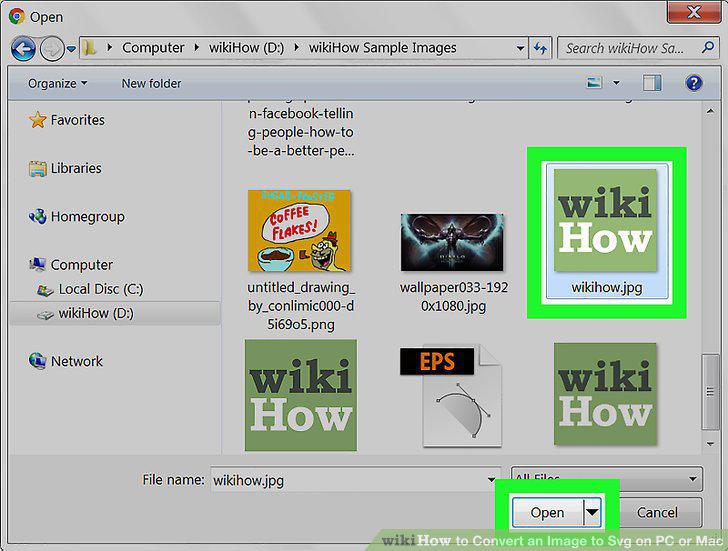Click New folder button

(151, 84)
